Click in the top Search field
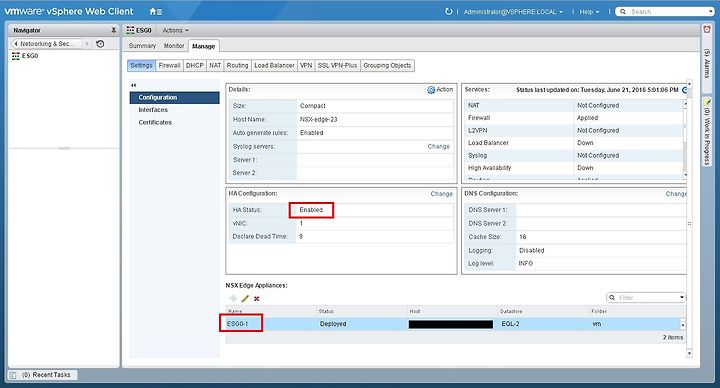The width and height of the screenshot is (720, 388). (x=667, y=11)
